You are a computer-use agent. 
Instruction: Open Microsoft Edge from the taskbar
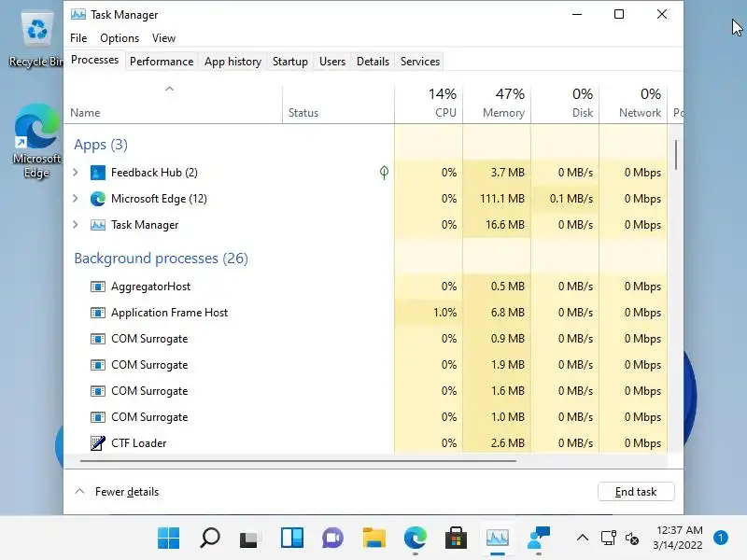pos(416,539)
